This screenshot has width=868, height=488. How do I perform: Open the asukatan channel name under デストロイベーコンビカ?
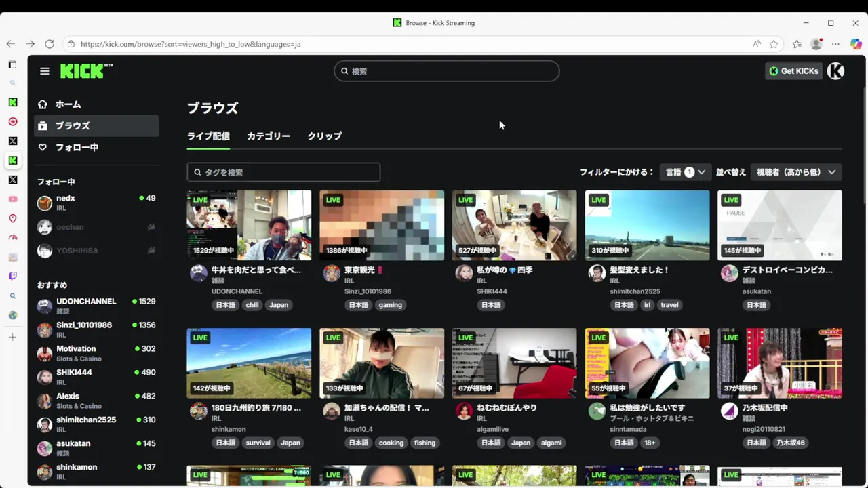[x=756, y=291]
